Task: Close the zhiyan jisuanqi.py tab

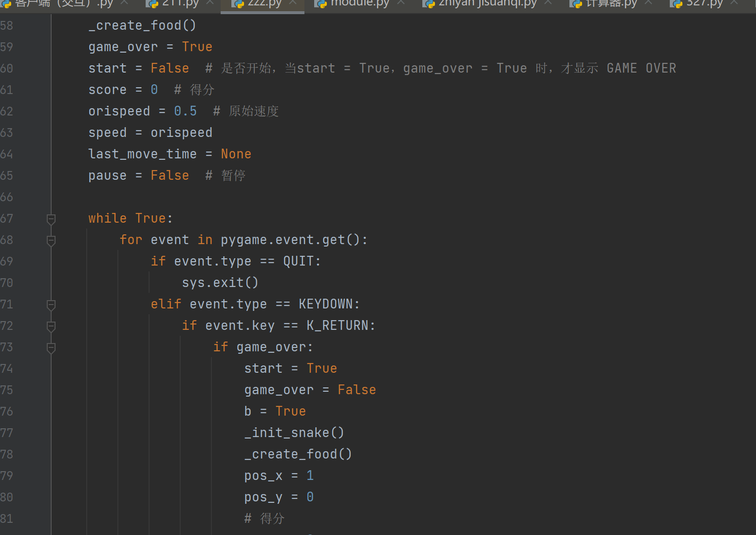Action: pyautogui.click(x=548, y=2)
